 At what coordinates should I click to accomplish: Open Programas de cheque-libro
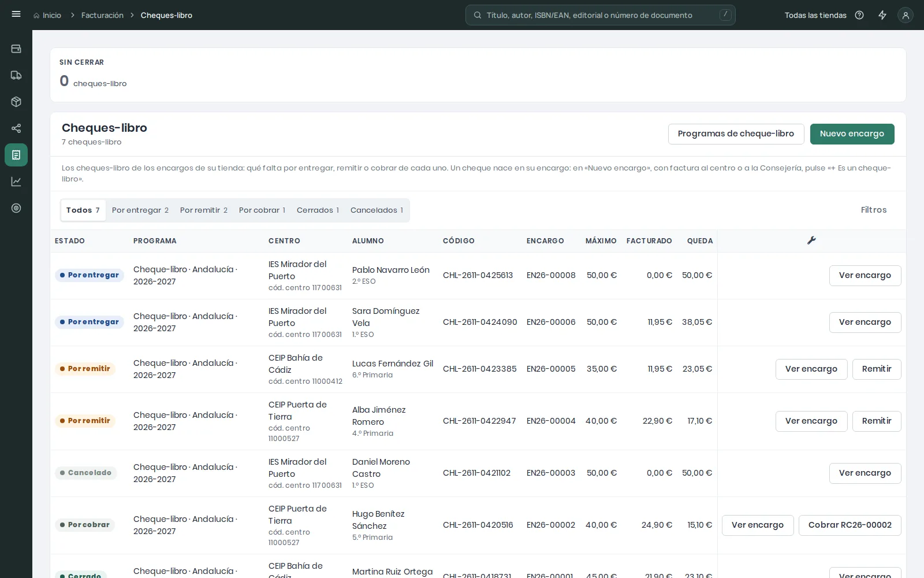coord(736,134)
